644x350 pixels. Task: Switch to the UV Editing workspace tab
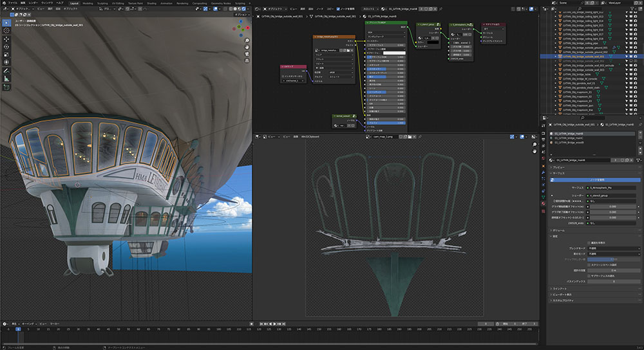pos(118,3)
